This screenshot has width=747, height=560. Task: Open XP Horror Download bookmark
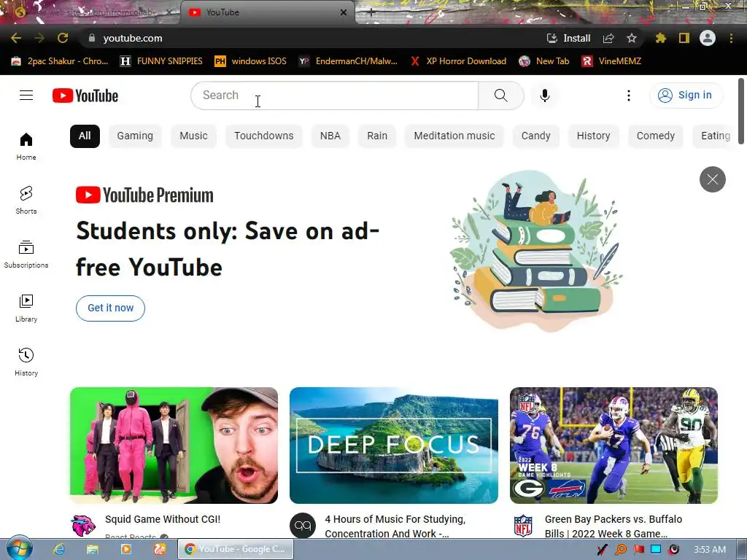[458, 61]
